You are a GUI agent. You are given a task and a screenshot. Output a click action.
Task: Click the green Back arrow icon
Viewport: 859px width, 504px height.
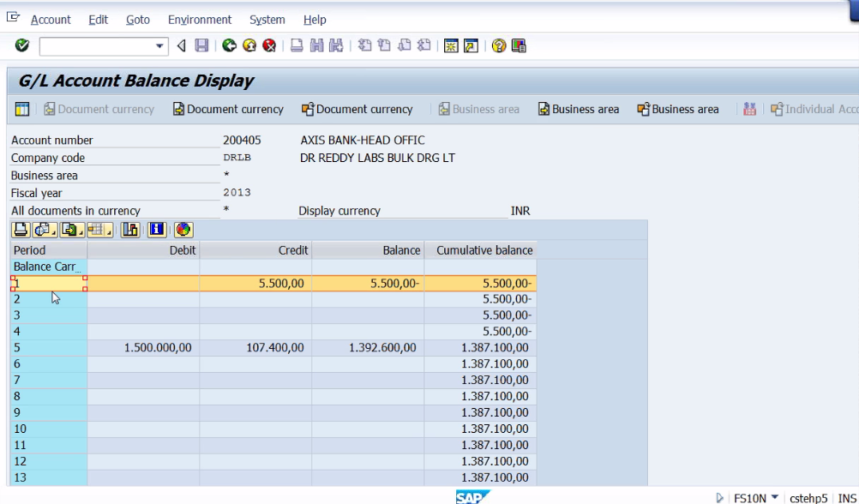click(x=230, y=45)
